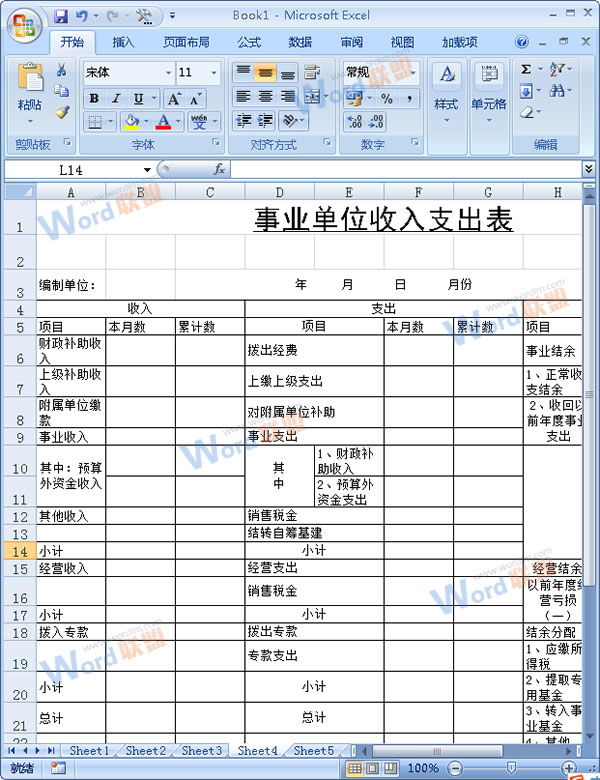Click the AutoSum sigma icon
This screenshot has width=600, height=780.
526,70
